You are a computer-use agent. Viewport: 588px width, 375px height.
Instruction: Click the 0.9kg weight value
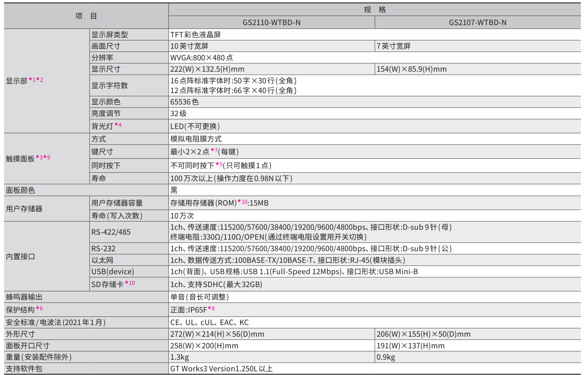(386, 357)
